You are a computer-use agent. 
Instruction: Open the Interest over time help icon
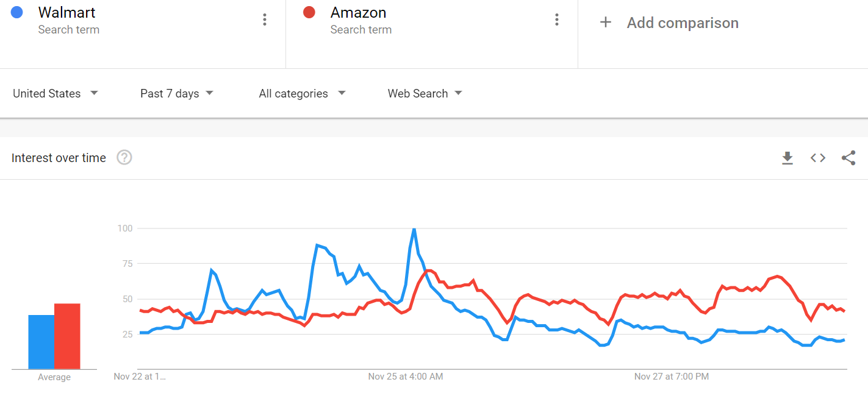pyautogui.click(x=124, y=158)
